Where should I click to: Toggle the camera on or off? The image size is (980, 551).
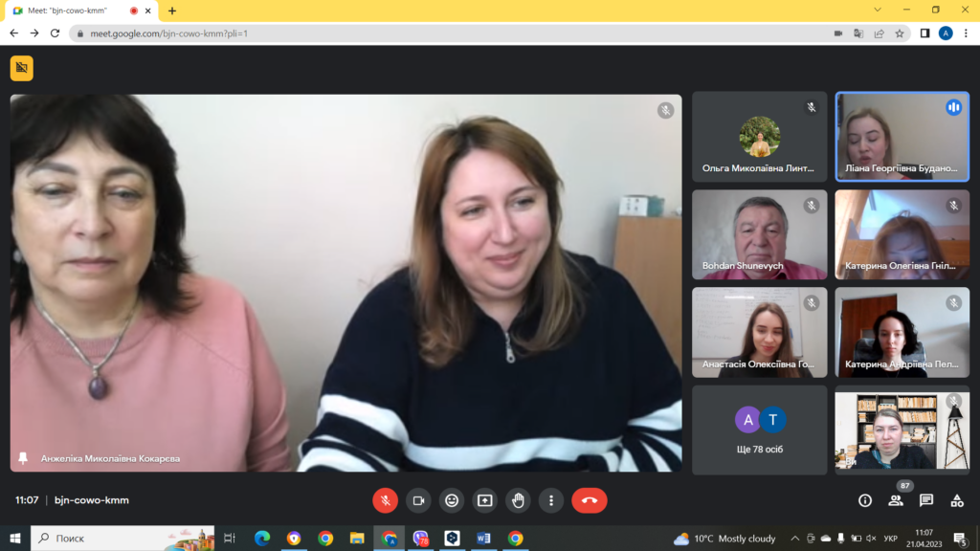tap(418, 500)
